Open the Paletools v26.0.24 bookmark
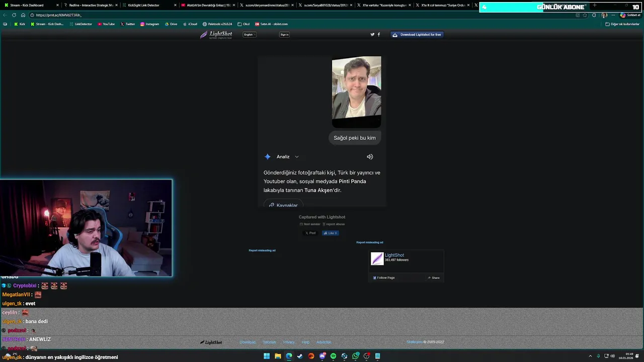The height and width of the screenshot is (362, 644). (x=217, y=24)
